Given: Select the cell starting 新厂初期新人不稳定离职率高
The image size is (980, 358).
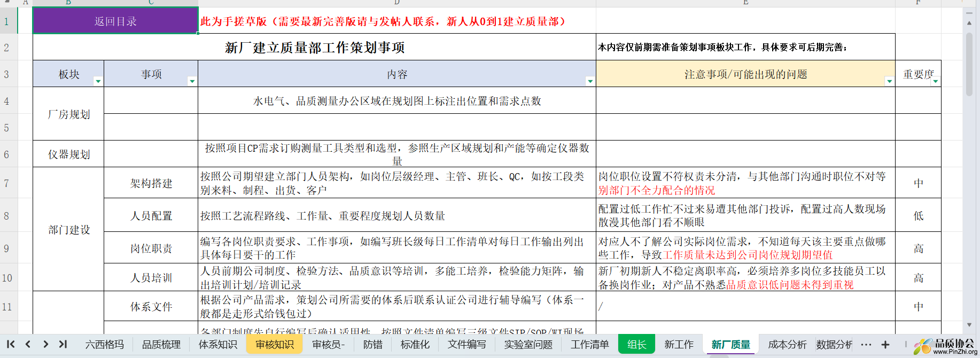Looking at the screenshot, I should 745,278.
